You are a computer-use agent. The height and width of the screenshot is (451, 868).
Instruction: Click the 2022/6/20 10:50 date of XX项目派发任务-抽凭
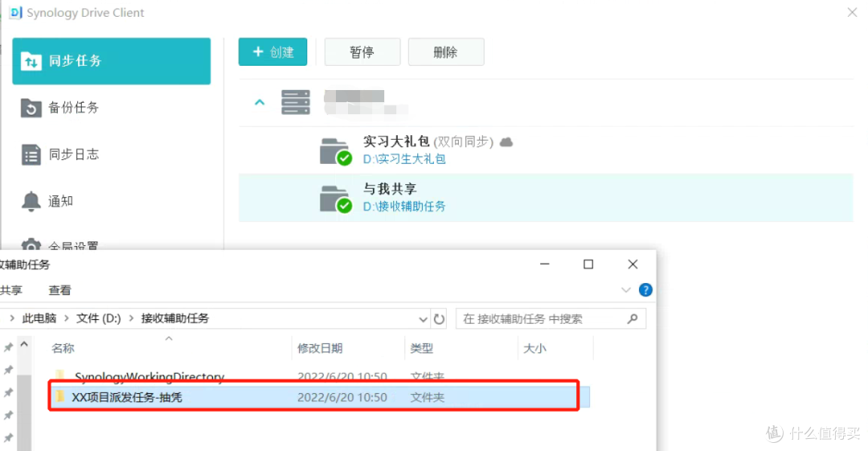point(342,397)
